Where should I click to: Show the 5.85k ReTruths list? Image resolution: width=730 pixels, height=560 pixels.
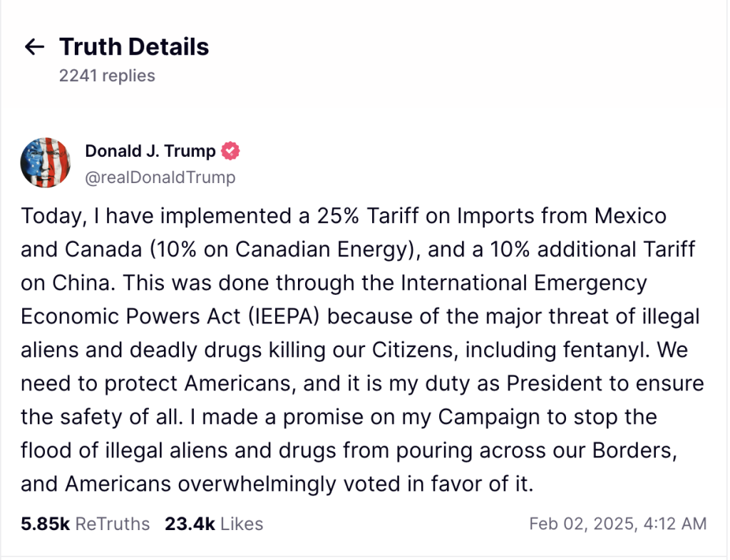click(x=86, y=524)
